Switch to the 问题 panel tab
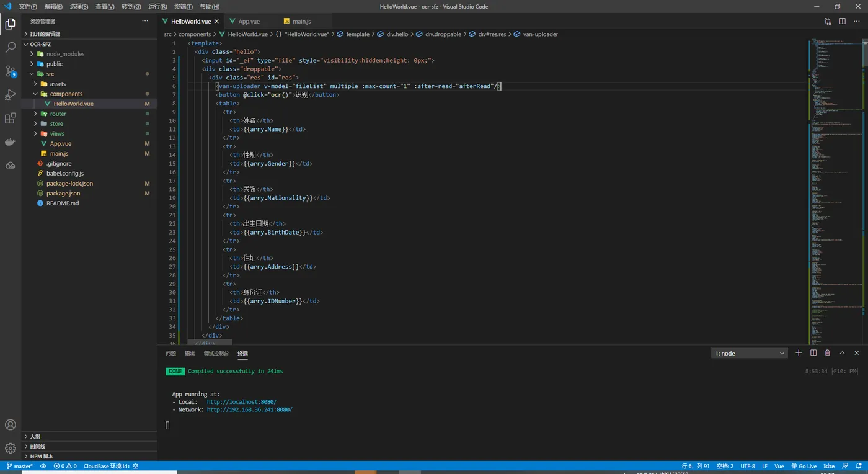The width and height of the screenshot is (868, 474). point(170,353)
